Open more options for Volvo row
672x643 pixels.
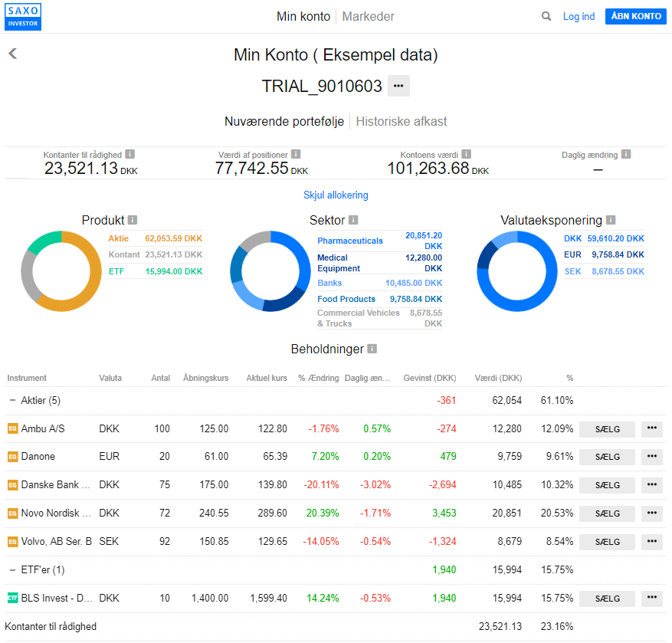pos(652,542)
